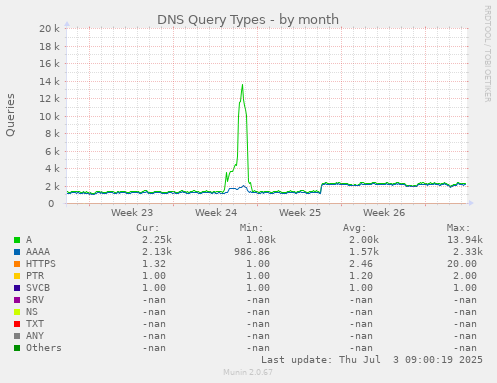Click the Queries y-axis label
Image resolution: width=497 pixels, height=383 pixels.
point(10,115)
